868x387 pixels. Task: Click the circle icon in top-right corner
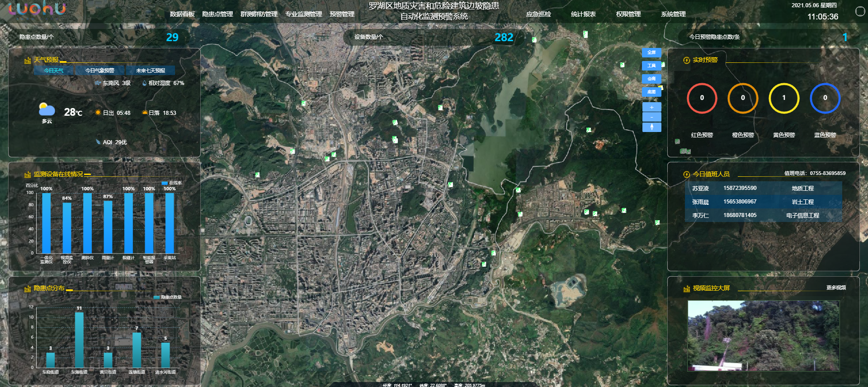pos(860,11)
